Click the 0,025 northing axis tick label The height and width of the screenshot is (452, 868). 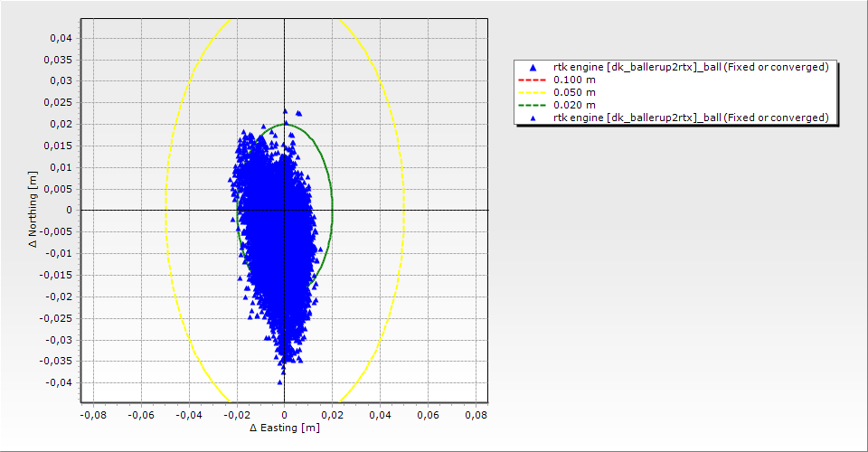point(59,102)
